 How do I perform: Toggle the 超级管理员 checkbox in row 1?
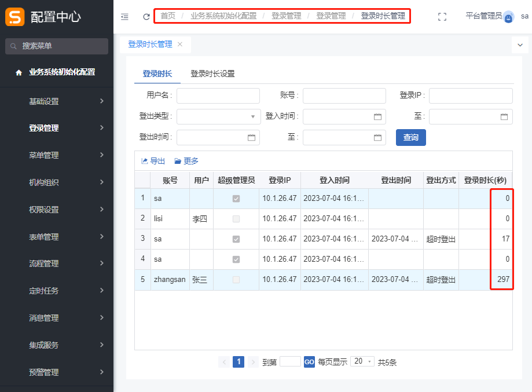click(236, 199)
